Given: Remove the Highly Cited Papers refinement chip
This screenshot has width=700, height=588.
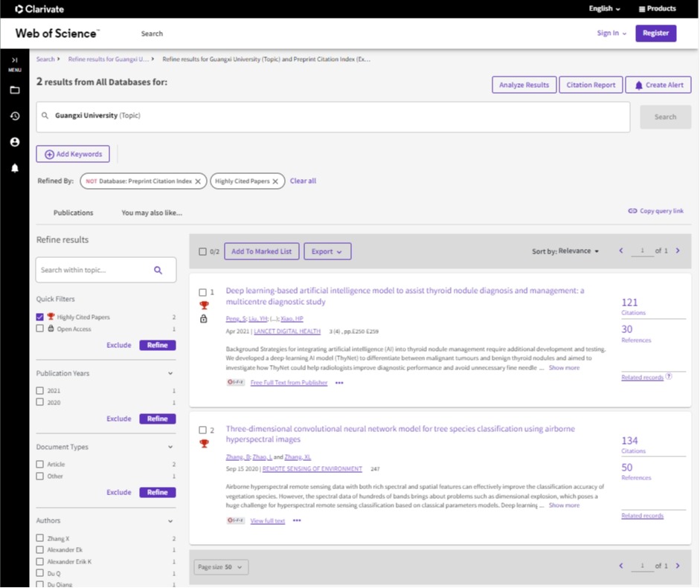Looking at the screenshot, I should pos(275,181).
